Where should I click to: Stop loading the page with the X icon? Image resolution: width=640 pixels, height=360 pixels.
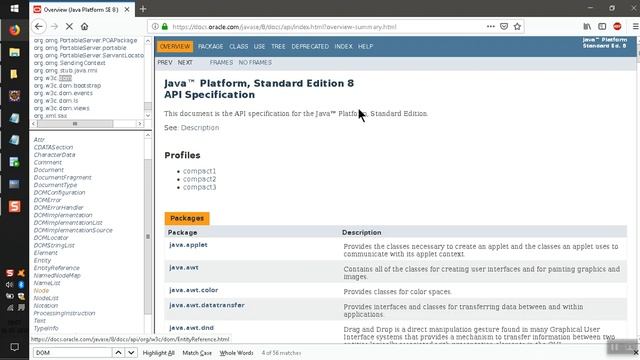69,27
